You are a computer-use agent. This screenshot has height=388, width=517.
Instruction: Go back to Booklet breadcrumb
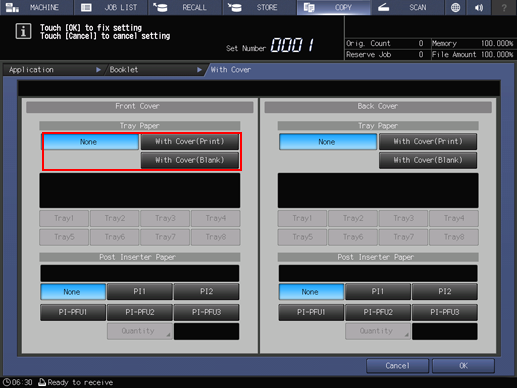pyautogui.click(x=155, y=70)
